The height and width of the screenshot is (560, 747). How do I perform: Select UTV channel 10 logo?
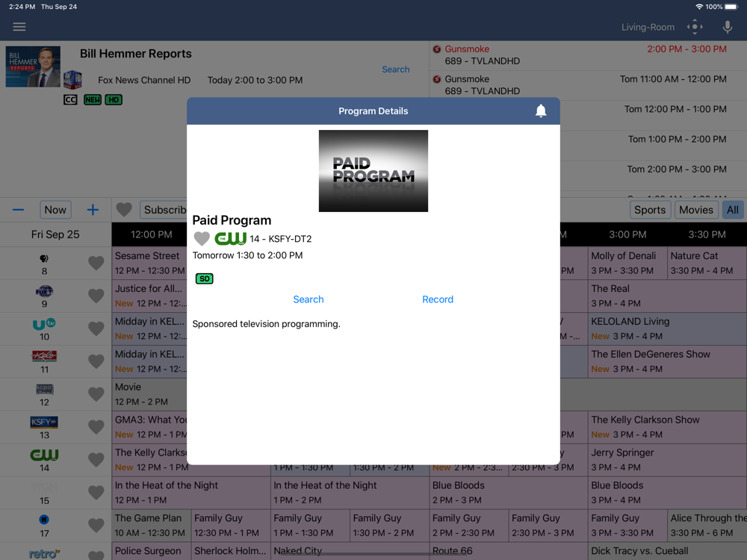coord(44,324)
